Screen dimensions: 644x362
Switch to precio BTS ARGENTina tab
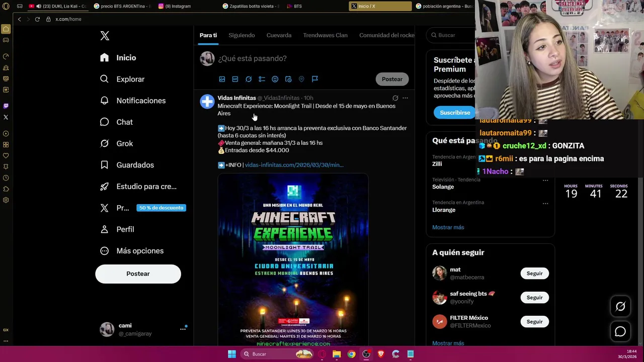[x=122, y=6]
